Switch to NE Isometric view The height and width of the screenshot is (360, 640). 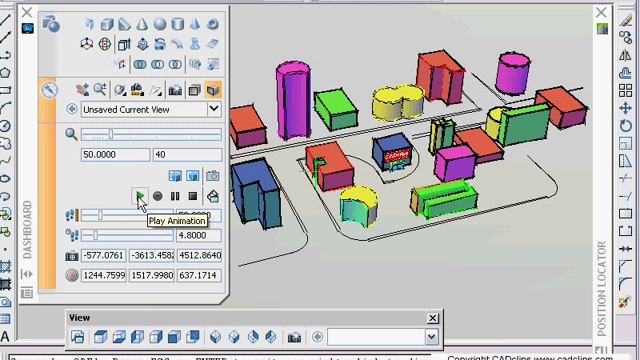click(253, 337)
